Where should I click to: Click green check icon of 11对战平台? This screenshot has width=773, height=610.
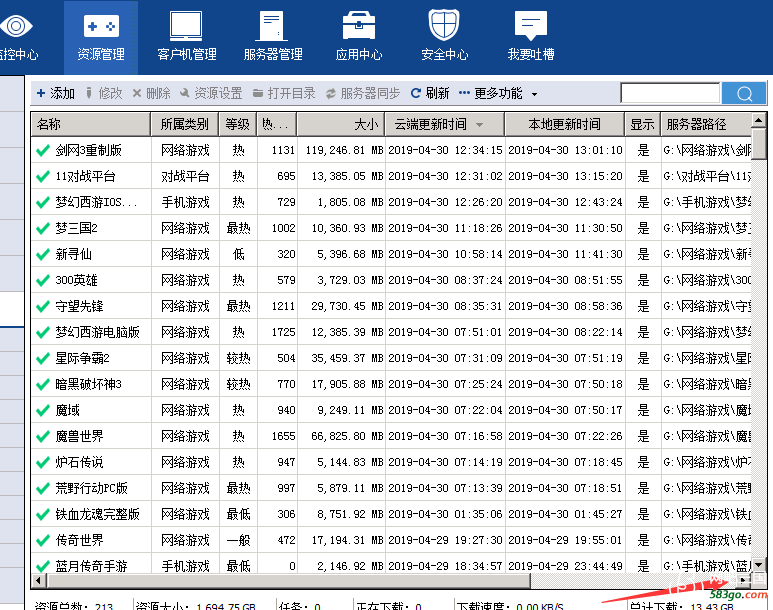pos(43,177)
